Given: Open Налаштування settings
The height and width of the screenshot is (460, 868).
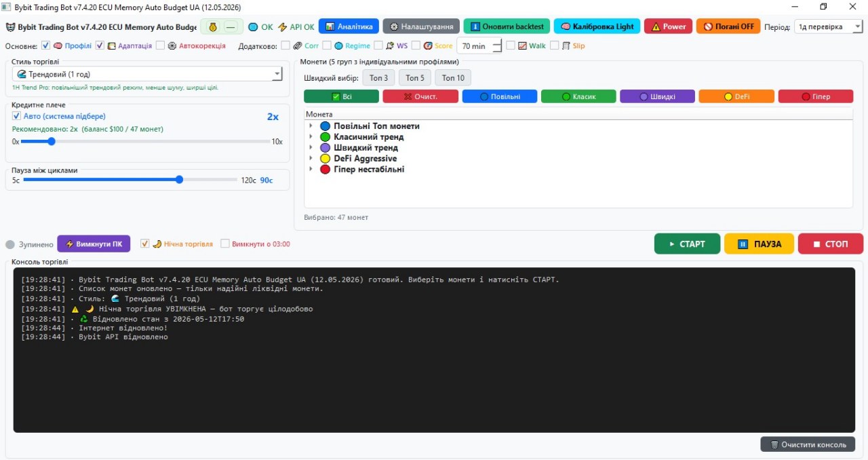Looking at the screenshot, I should coord(421,26).
